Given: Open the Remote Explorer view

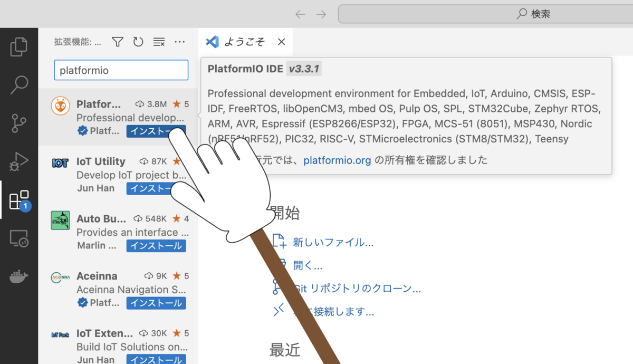Looking at the screenshot, I should 19,238.
